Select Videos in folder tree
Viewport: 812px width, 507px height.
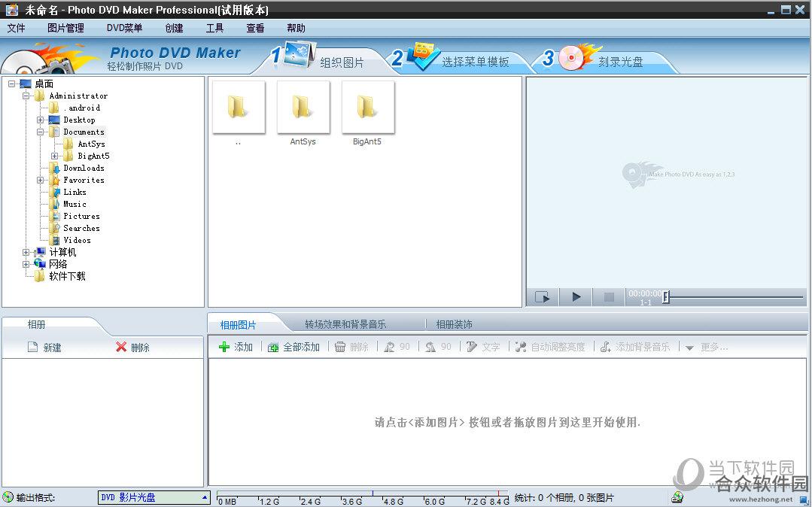tap(77, 240)
